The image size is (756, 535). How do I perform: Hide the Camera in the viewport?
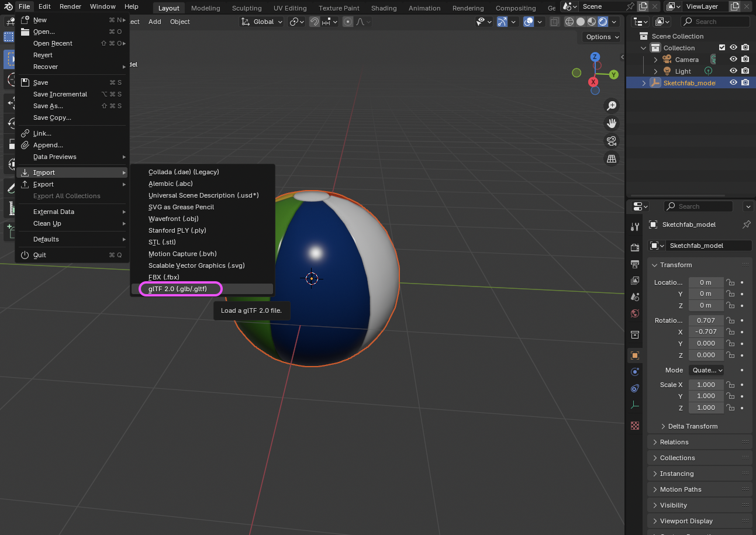click(733, 60)
